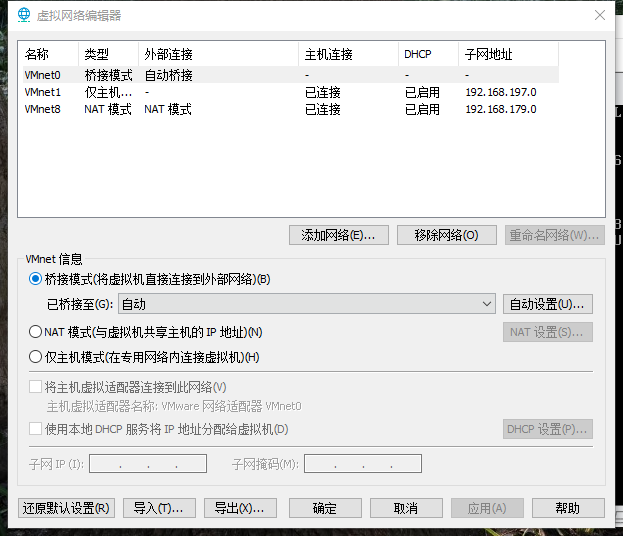Click 已启用 DHCP cell for VMnet1

click(x=422, y=92)
